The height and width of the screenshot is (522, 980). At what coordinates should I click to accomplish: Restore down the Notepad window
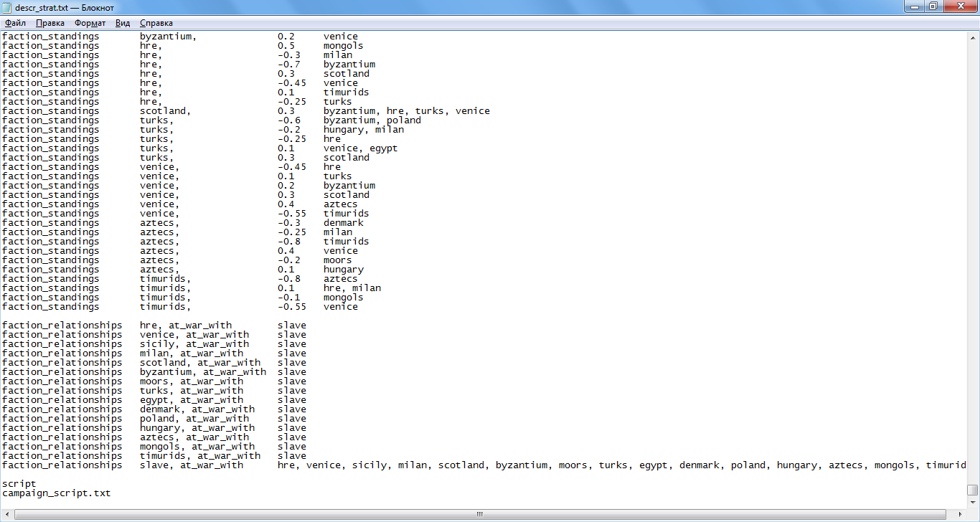933,6
